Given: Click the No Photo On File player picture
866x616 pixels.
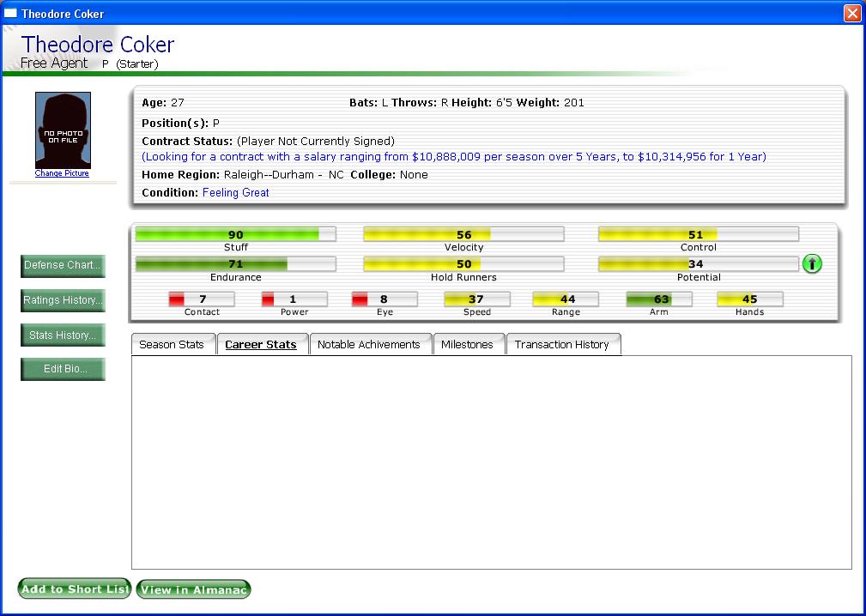Looking at the screenshot, I should pos(63,130).
